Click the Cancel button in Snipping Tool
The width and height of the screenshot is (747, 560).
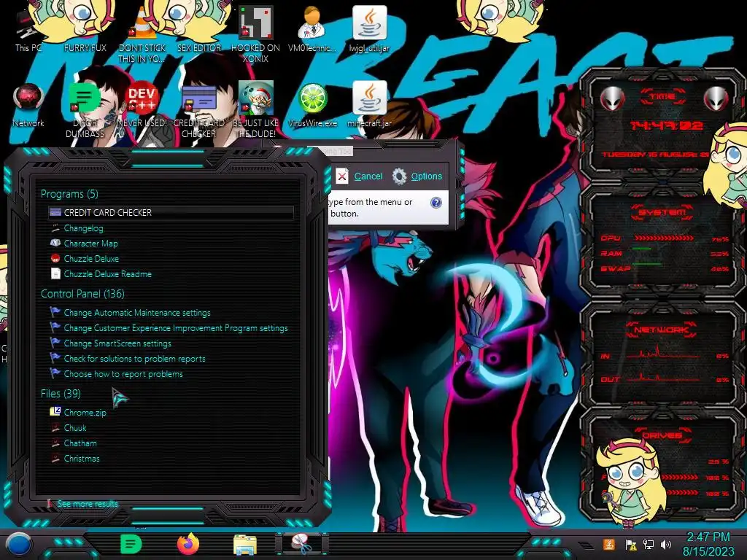click(x=360, y=176)
